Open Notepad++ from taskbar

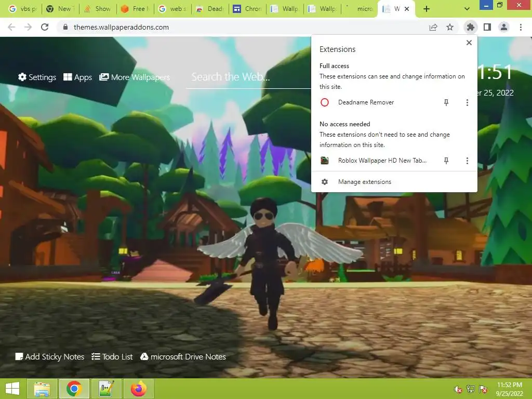(x=107, y=389)
